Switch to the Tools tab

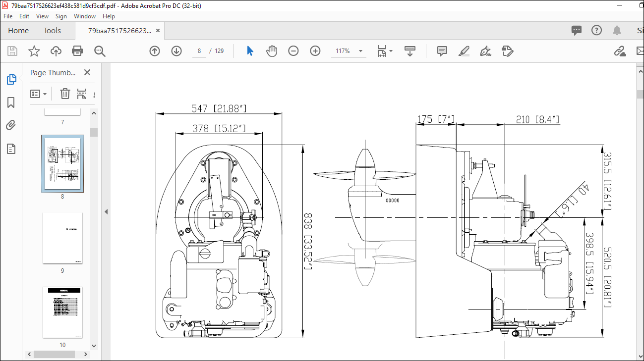[52, 31]
